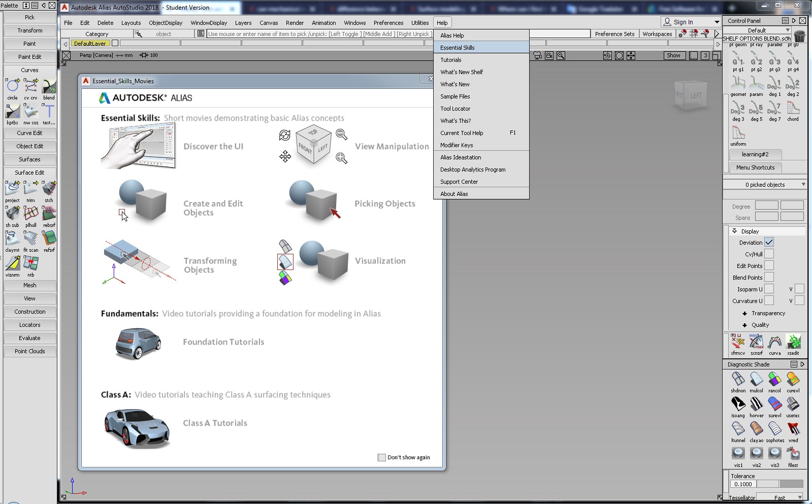Click the vis1 shade icon
The width and height of the screenshot is (812, 504).
[738, 454]
